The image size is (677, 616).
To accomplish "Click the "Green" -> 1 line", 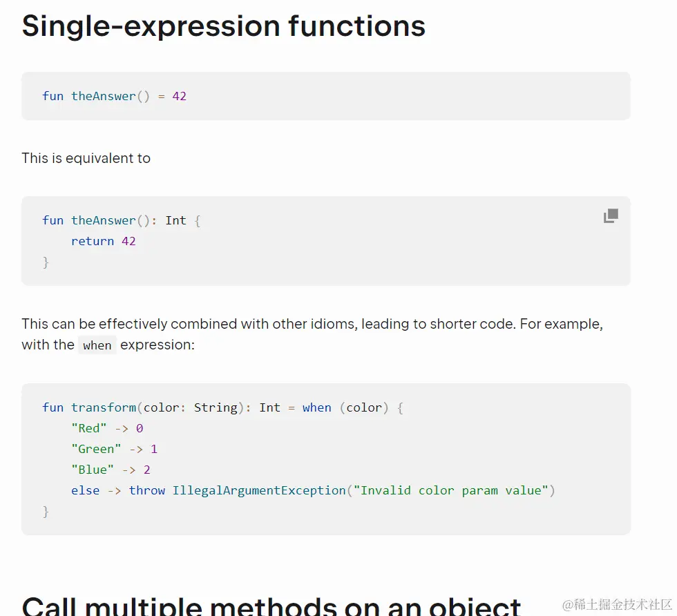I will 114,449.
